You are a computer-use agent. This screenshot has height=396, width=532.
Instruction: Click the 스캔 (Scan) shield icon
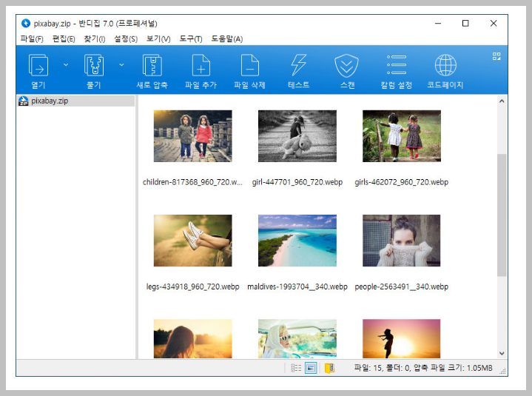click(346, 65)
